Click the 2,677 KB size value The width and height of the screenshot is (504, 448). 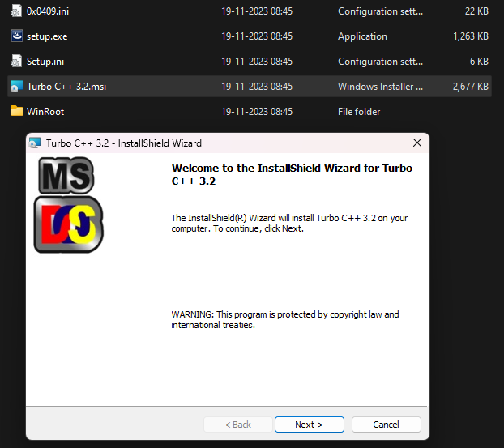tap(471, 87)
